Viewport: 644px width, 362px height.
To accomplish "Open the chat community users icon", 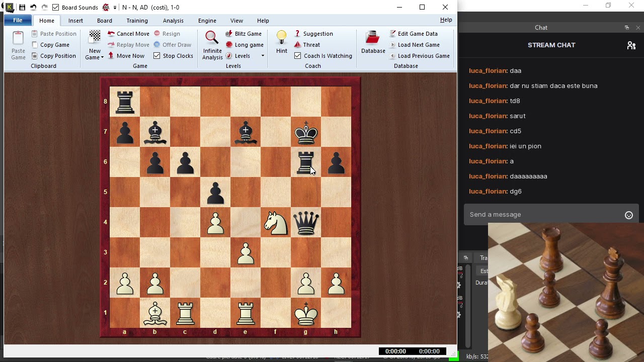I will pyautogui.click(x=631, y=45).
